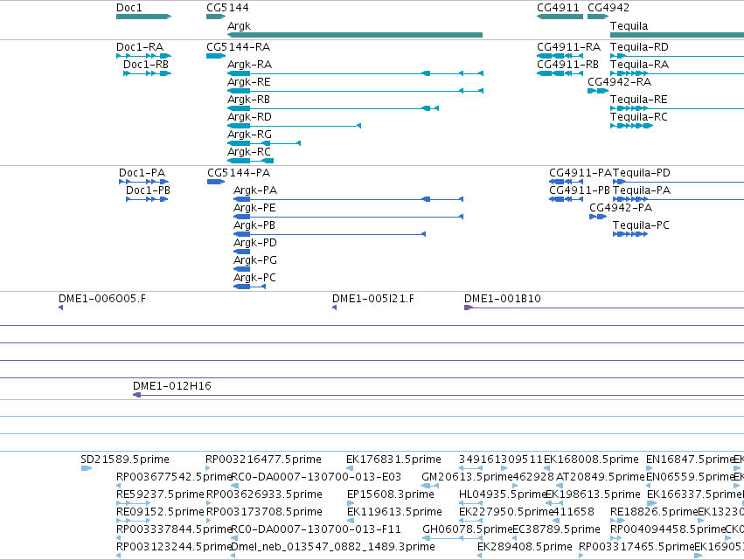Select the CG4911-PB protein label
This screenshot has height=560, width=744.
click(580, 190)
